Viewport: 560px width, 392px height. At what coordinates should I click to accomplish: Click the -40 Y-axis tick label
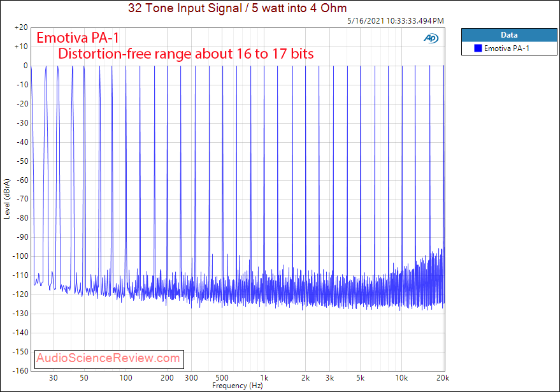click(x=22, y=142)
